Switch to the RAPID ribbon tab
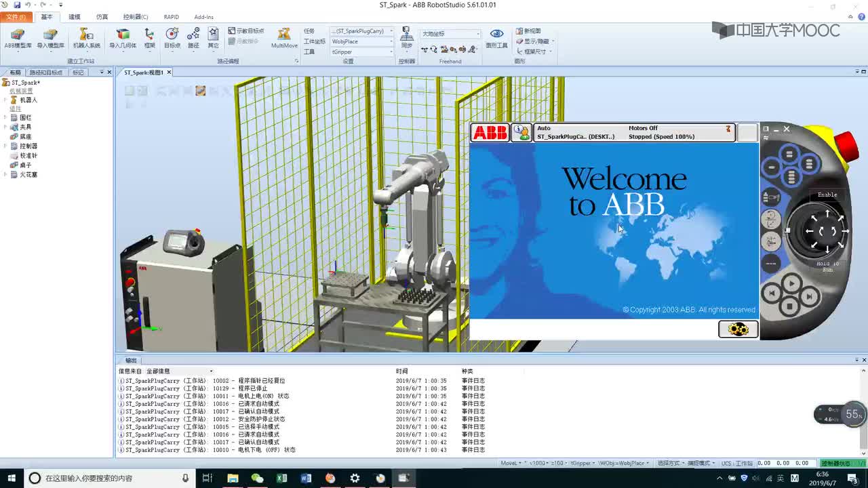 tap(172, 17)
